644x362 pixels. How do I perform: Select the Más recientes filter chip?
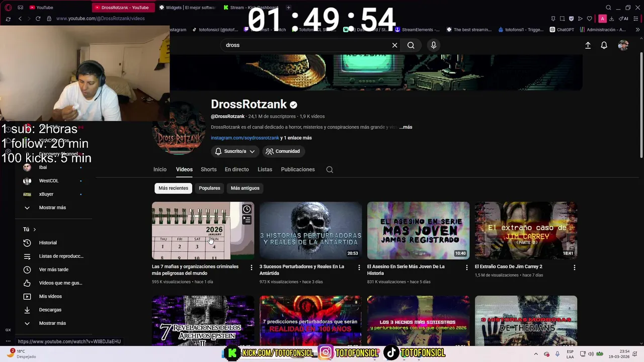(173, 188)
